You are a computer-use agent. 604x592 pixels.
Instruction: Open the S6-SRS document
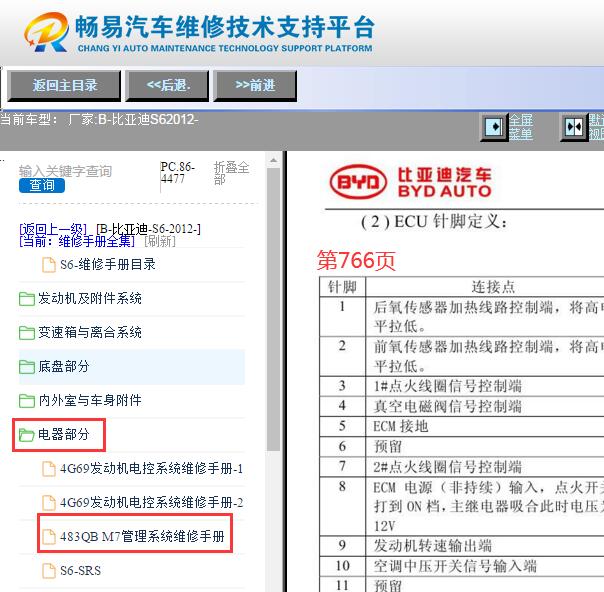pos(81,570)
